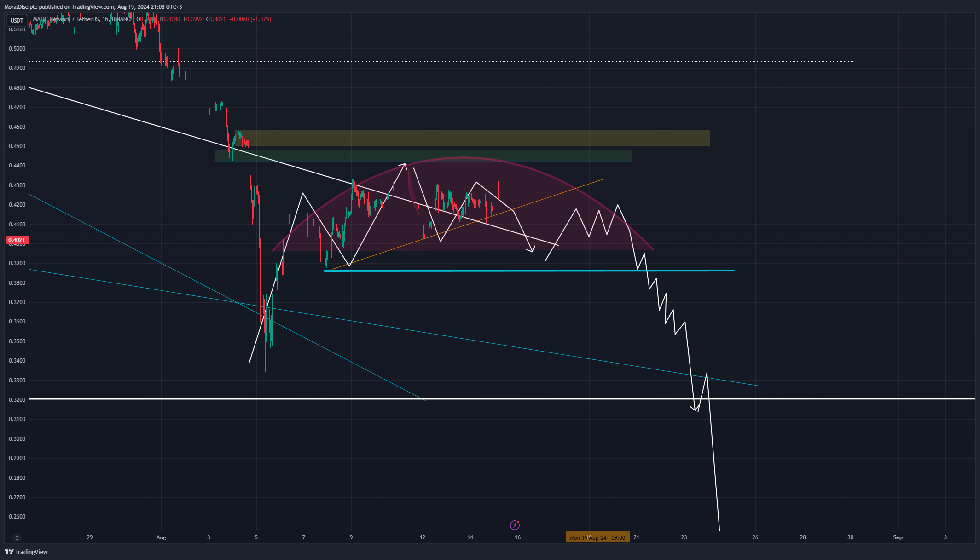The image size is (980, 560).
Task: Click the 0.3700 price axis label
Action: tap(17, 302)
